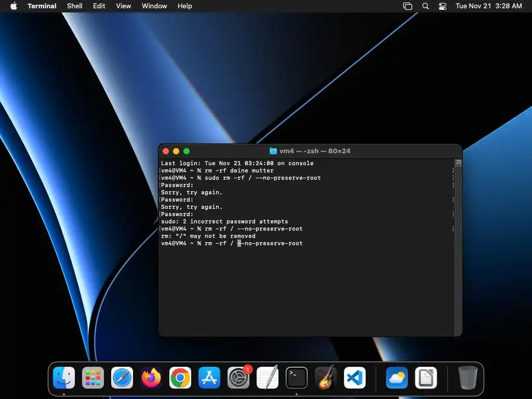Viewport: 532px width, 399px height.
Task: Click the Terminal icon in the Dock
Action: tap(297, 378)
